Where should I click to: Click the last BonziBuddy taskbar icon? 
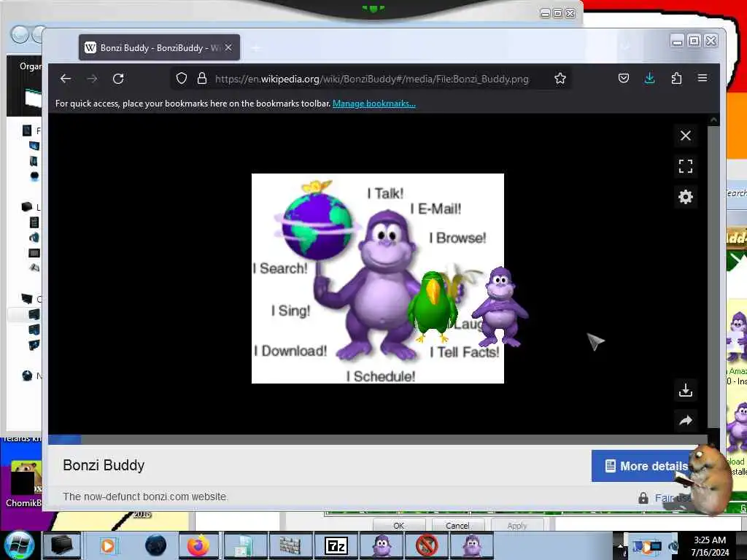(472, 545)
